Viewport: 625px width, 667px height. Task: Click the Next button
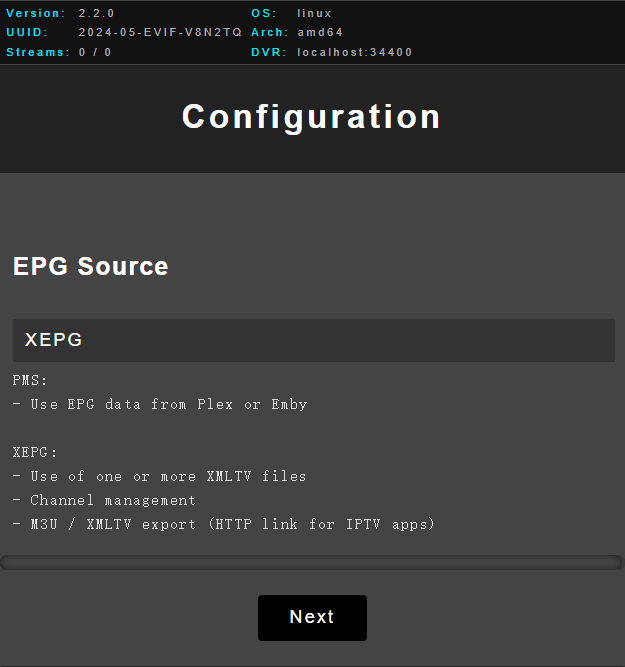[312, 617]
